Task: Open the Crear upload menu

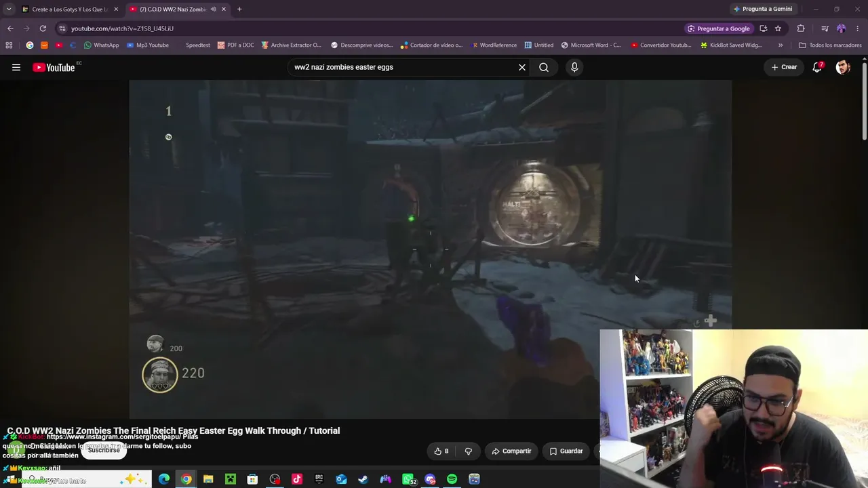Action: (x=784, y=67)
